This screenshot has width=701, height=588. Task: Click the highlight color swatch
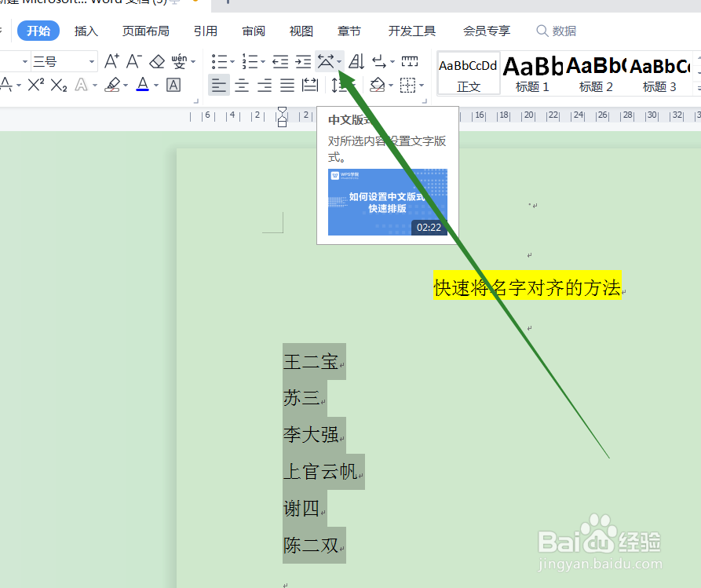[x=114, y=85]
